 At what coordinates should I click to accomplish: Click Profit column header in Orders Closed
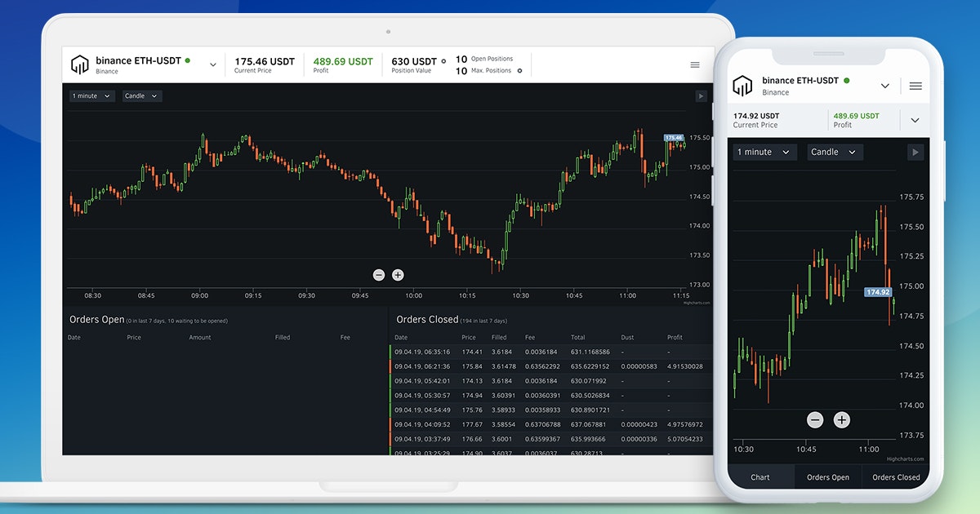pyautogui.click(x=675, y=338)
